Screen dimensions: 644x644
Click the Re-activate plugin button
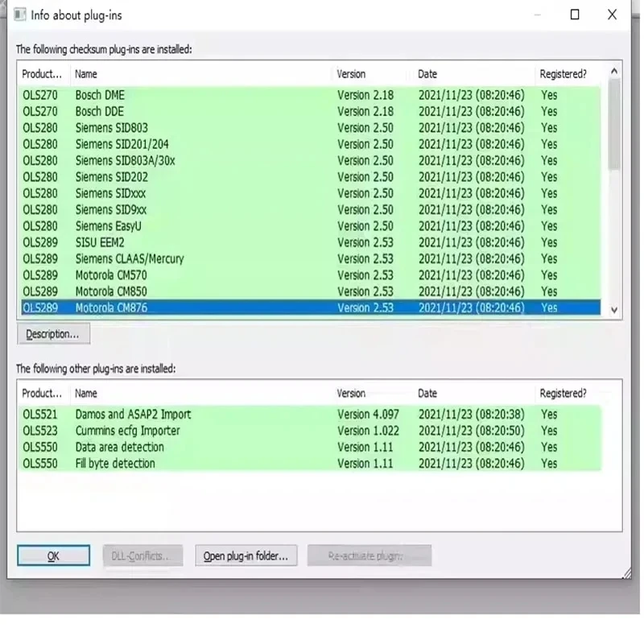(x=369, y=555)
